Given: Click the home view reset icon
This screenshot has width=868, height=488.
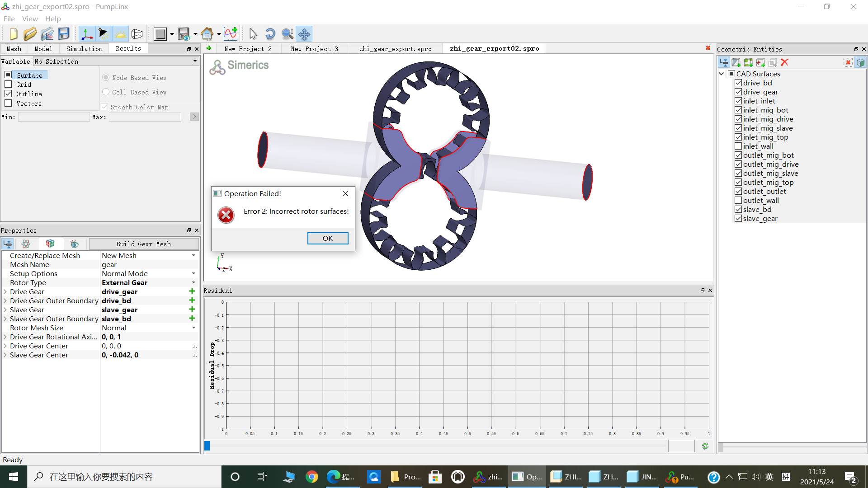Looking at the screenshot, I should 207,34.
